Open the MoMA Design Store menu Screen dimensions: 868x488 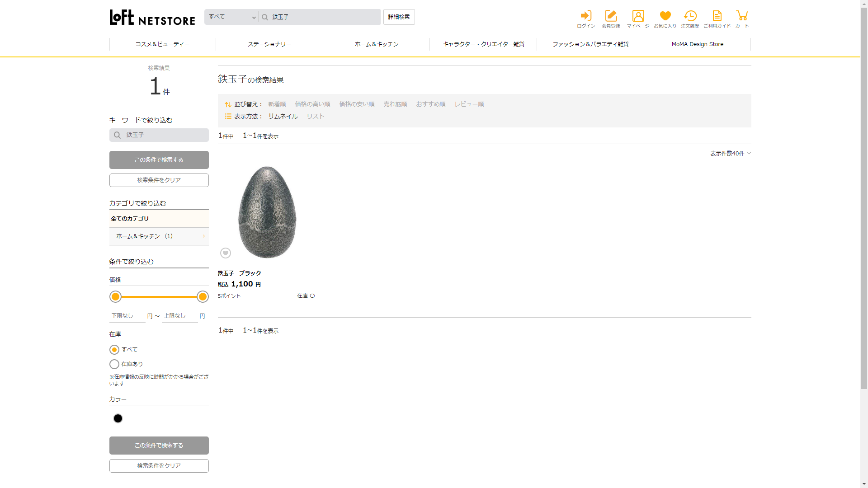[x=697, y=44]
